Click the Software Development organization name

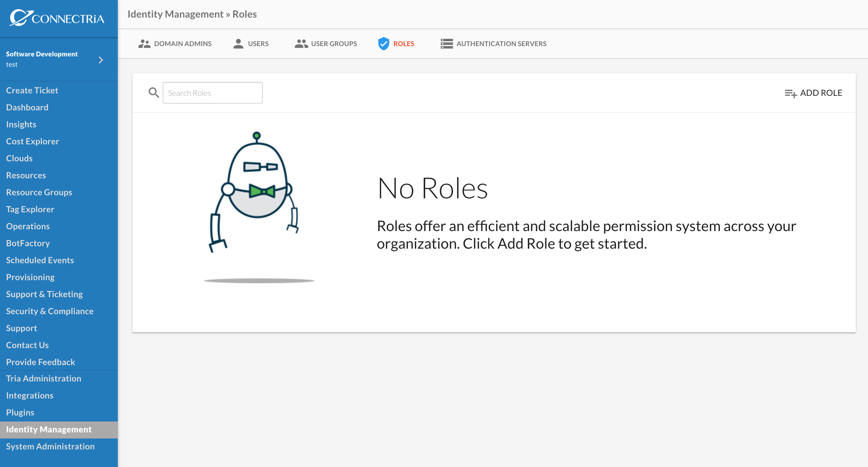tap(42, 54)
